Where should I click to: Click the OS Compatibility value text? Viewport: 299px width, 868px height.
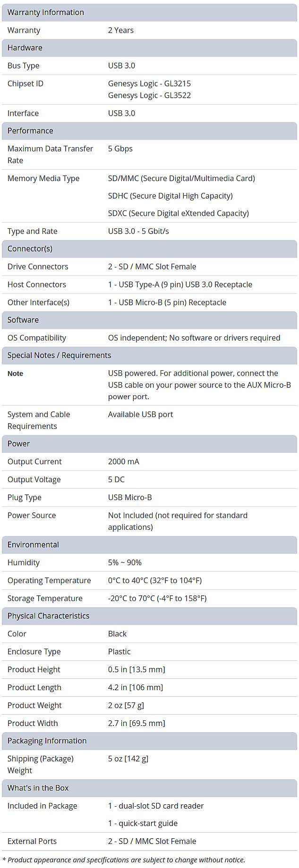tap(194, 338)
